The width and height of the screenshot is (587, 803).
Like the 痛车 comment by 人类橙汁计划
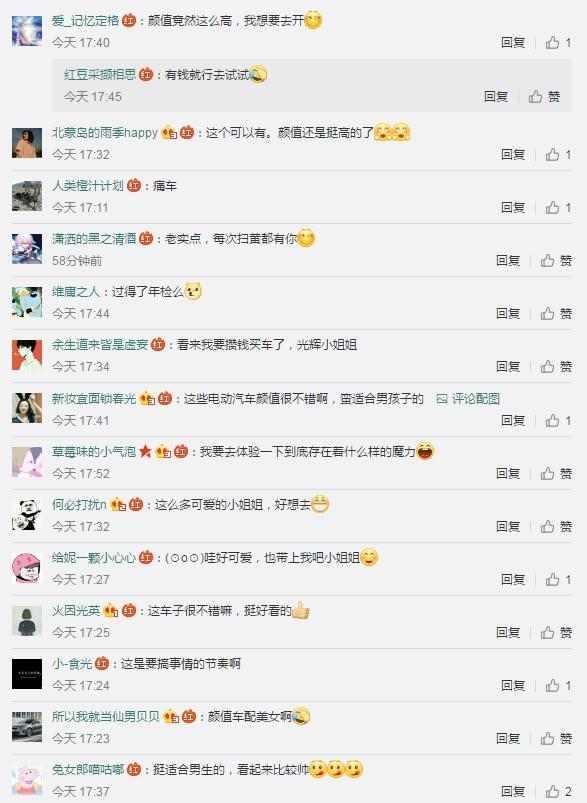558,207
